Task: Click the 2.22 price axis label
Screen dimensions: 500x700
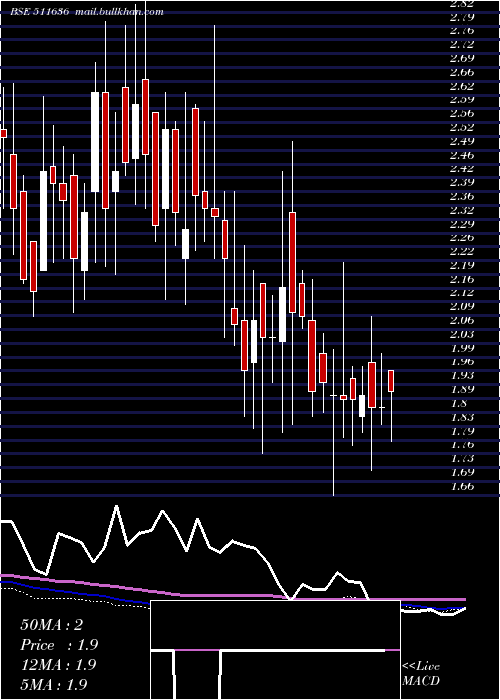Action: tap(462, 252)
